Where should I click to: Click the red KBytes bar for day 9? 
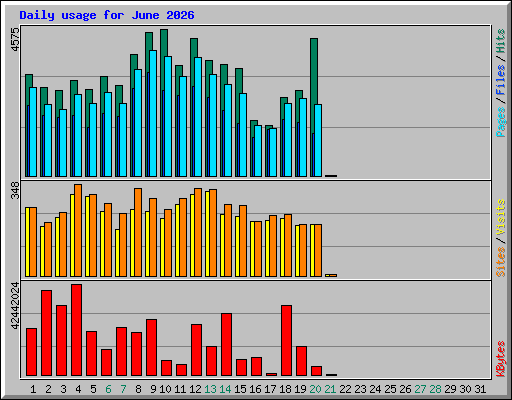pos(151,348)
